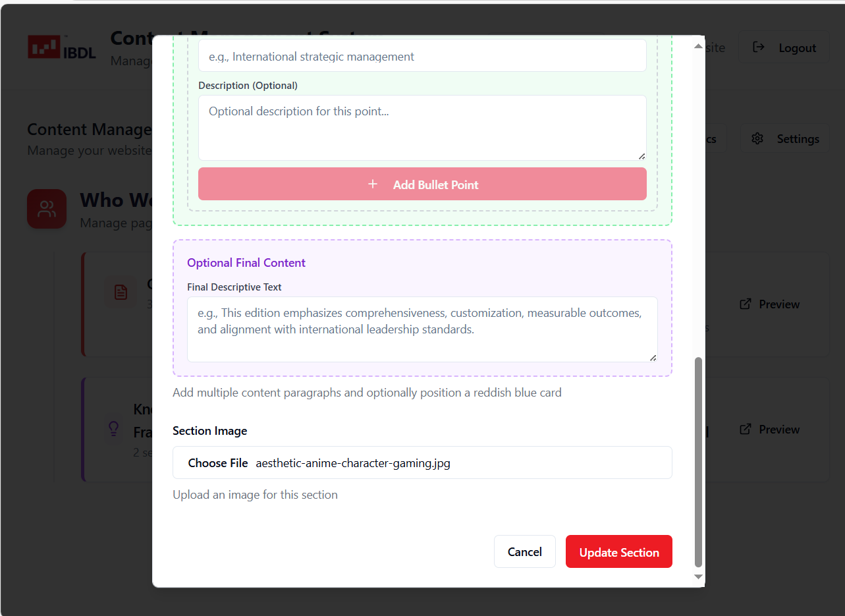Click the modal's vertical scrollbar thumb
The width and height of the screenshot is (845, 616).
pyautogui.click(x=698, y=461)
